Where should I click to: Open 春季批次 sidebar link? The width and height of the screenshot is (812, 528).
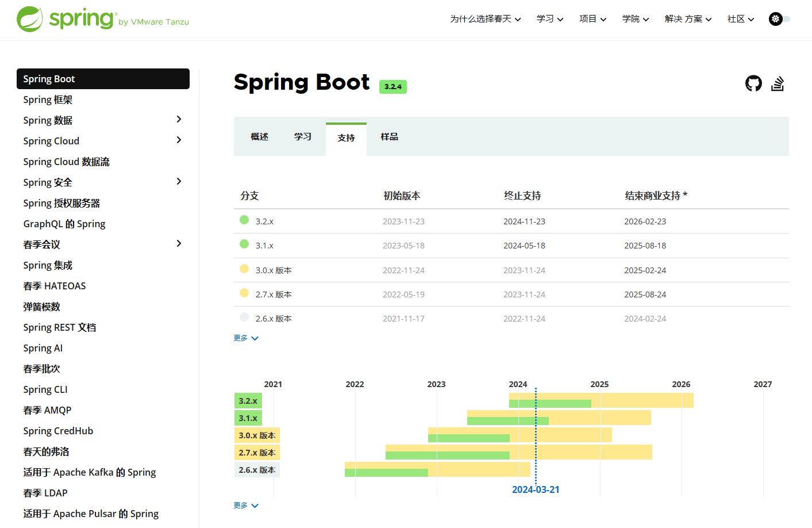point(41,369)
